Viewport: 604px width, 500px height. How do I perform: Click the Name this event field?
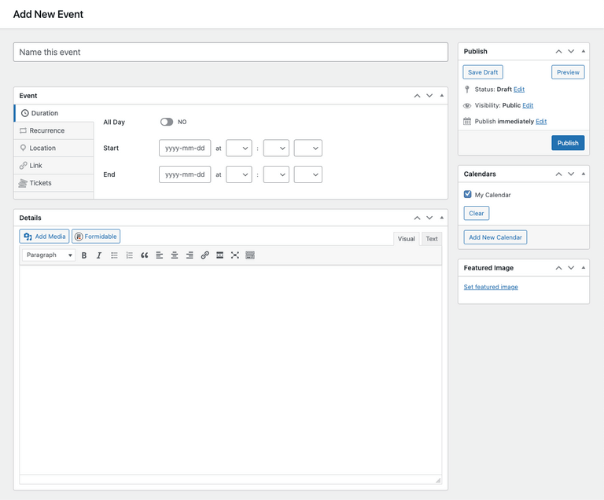pyautogui.click(x=230, y=52)
